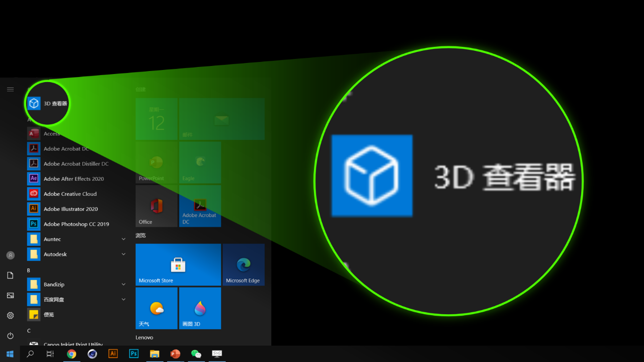Open File Explorer from the taskbar
The image size is (644, 362).
click(154, 354)
